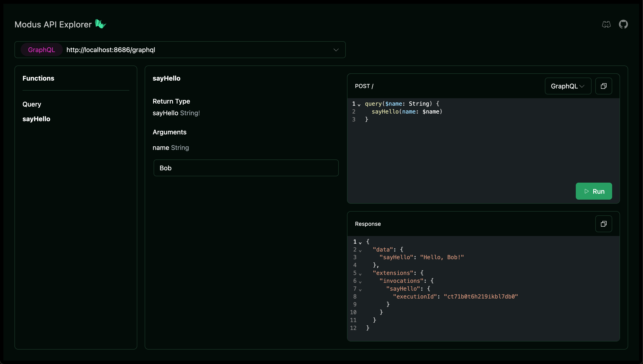The image size is (643, 364).
Task: Click the GraphQL pill badge
Action: (x=41, y=50)
